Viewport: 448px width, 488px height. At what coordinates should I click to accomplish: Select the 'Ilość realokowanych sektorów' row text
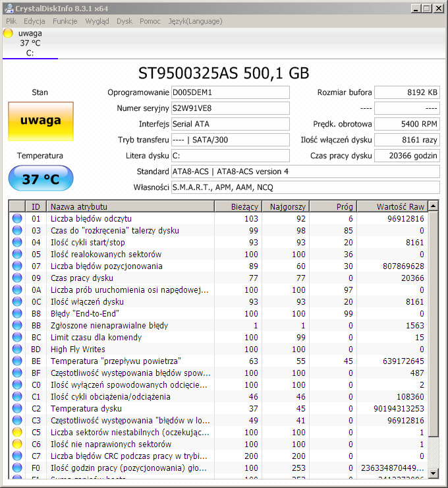[106, 255]
